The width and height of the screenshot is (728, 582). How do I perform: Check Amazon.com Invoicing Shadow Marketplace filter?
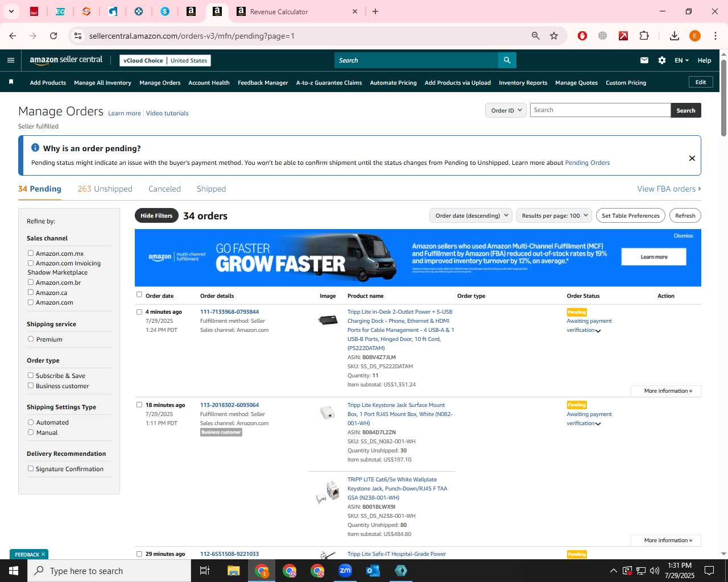(x=31, y=263)
